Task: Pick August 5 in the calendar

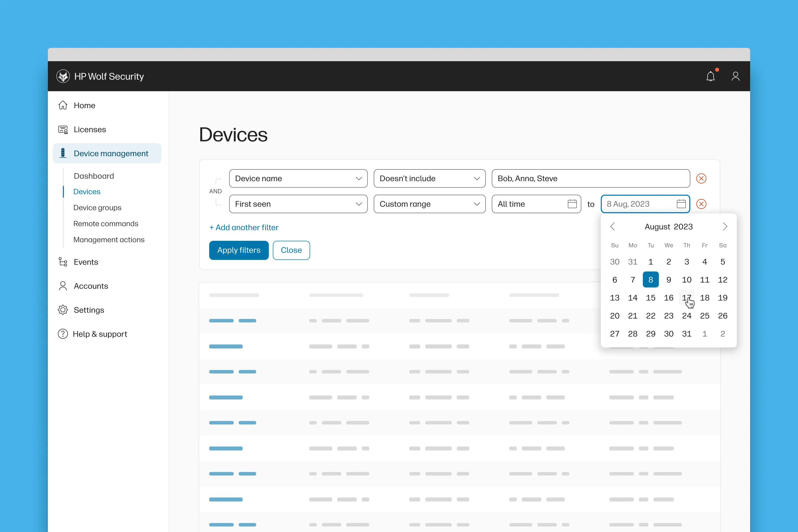Action: pyautogui.click(x=722, y=261)
